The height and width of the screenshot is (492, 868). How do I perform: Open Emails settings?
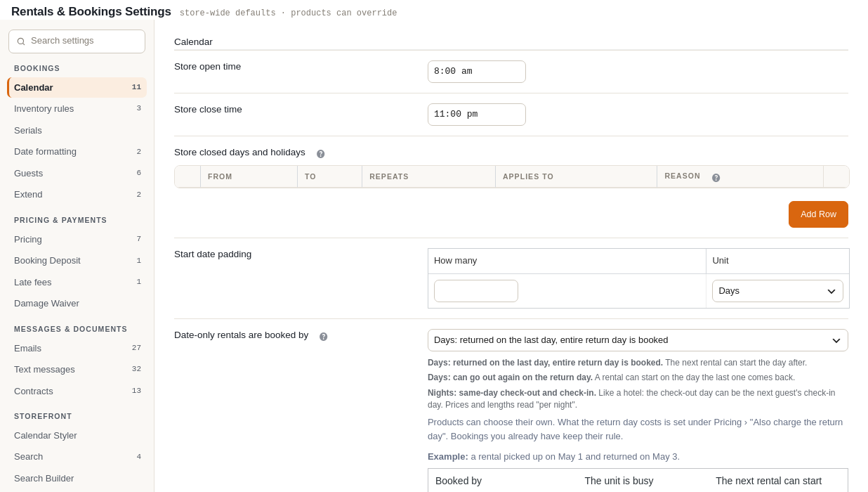click(x=77, y=348)
